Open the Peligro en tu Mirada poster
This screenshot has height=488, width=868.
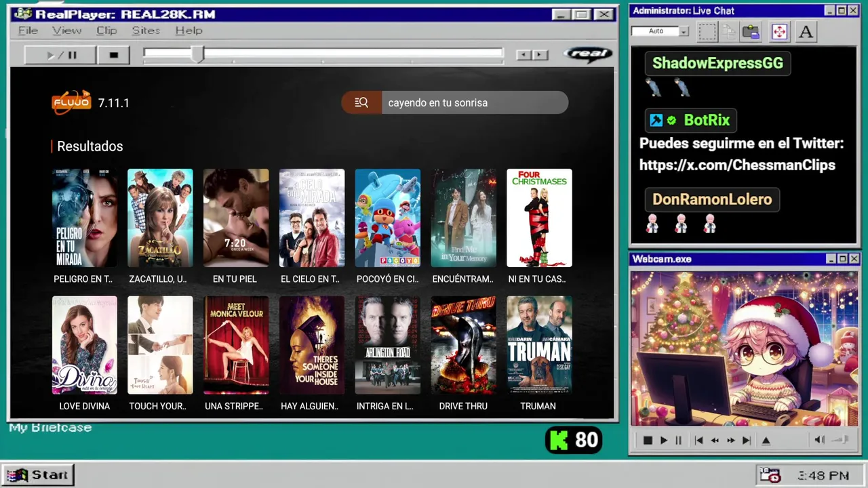[84, 218]
